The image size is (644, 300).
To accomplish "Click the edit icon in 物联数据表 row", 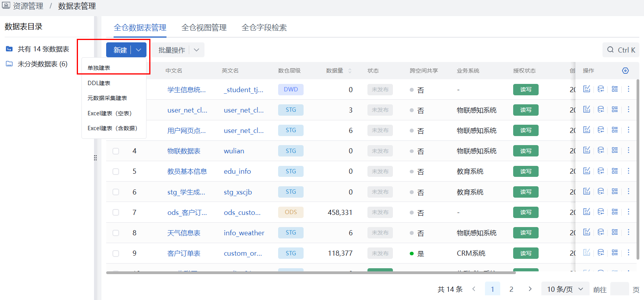I will (586, 150).
